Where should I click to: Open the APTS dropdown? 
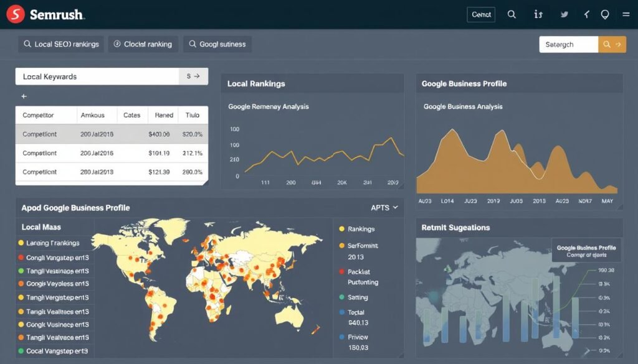click(384, 208)
